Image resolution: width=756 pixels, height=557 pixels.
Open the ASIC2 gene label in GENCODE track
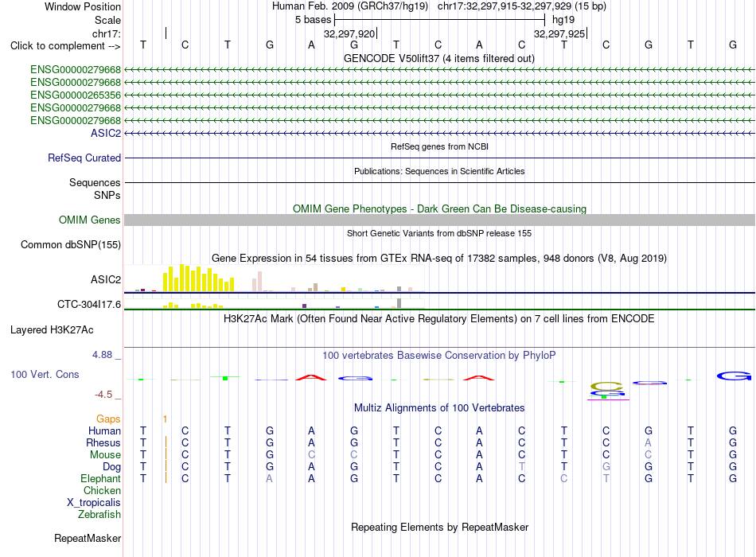pos(106,133)
